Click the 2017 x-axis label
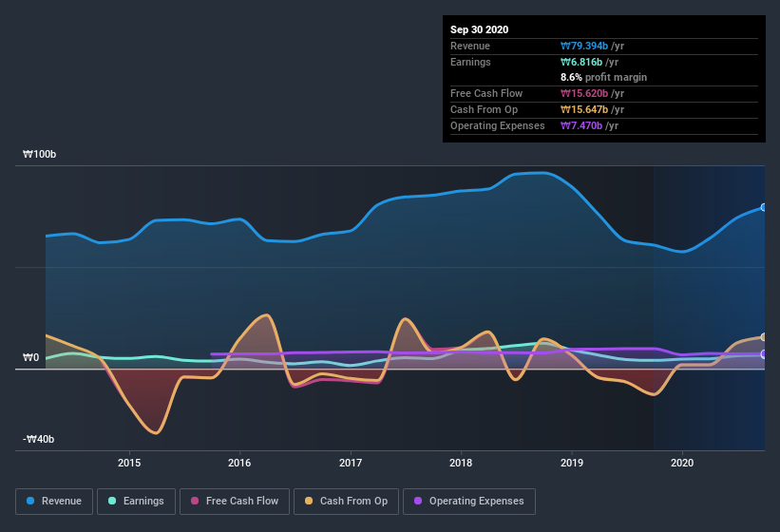The image size is (780, 532). [x=351, y=463]
